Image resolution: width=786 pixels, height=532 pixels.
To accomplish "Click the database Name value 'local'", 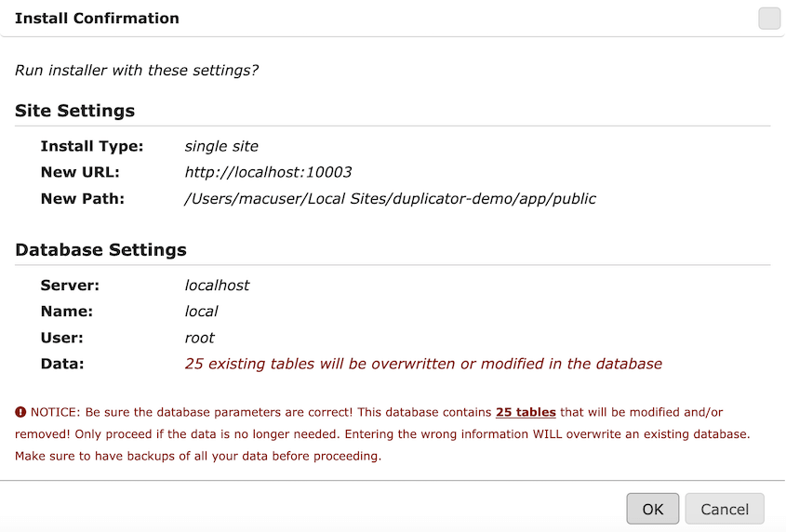I will click(201, 312).
